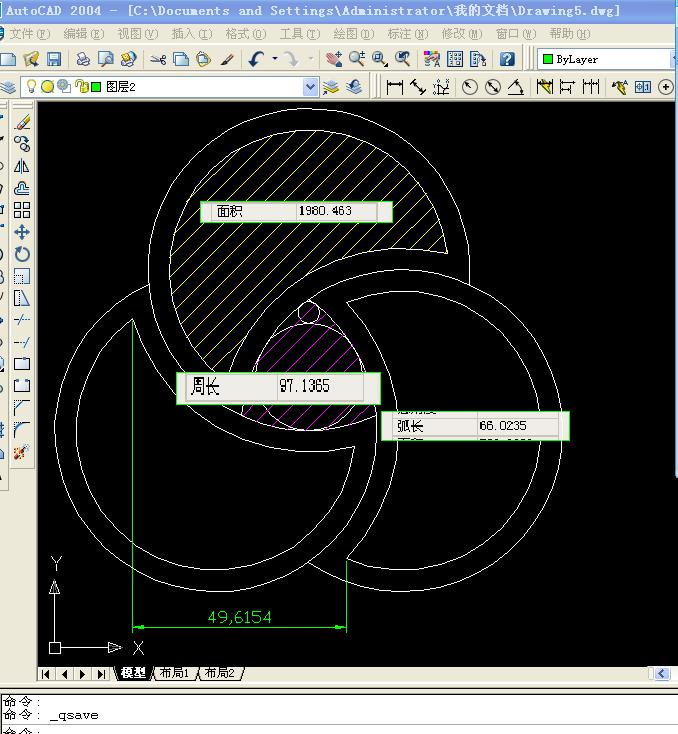Click the Zoom Previous icon
The height and width of the screenshot is (734, 678).
[x=403, y=59]
